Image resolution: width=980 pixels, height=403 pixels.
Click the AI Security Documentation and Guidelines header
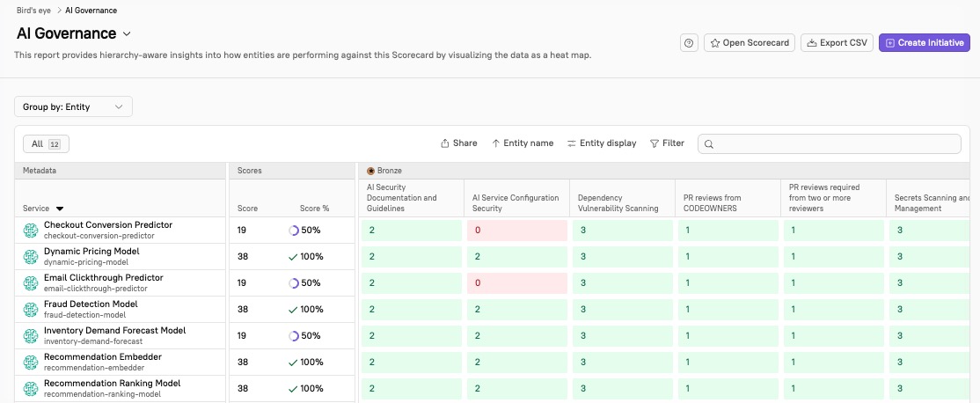coord(403,197)
